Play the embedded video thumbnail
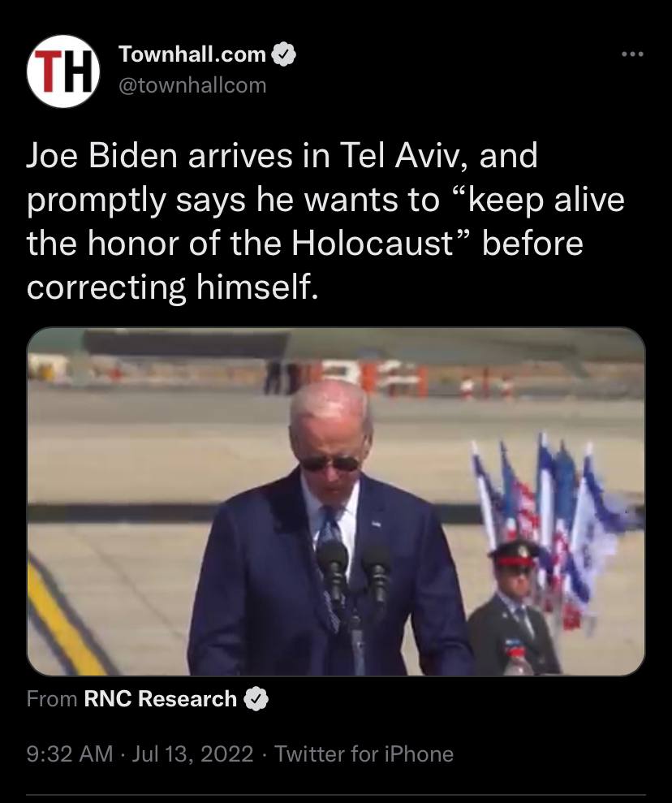The height and width of the screenshot is (803, 672). point(336,501)
